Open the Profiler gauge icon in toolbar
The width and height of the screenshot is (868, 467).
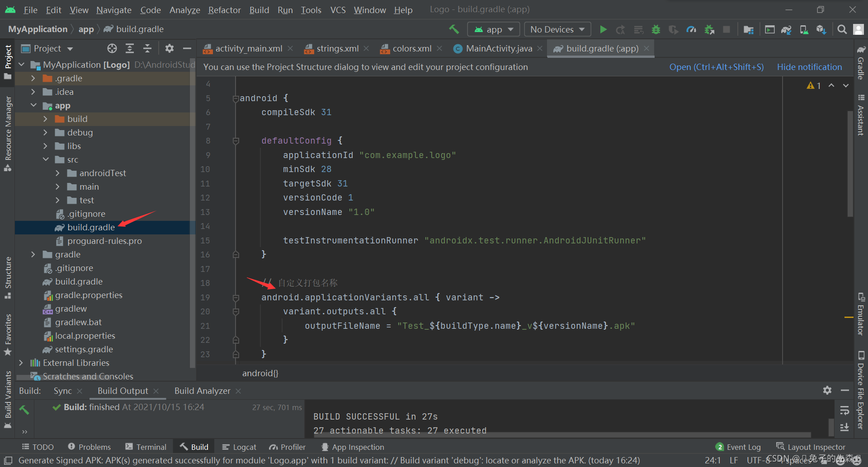[x=691, y=29]
